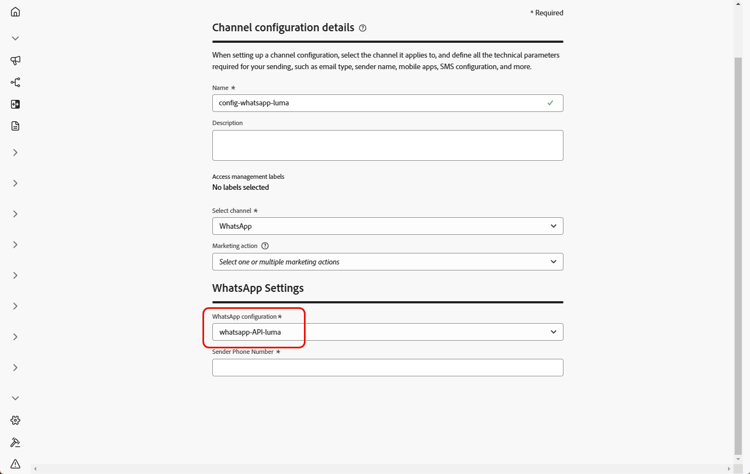This screenshot has width=750, height=474.
Task: Click the right arrow of horizontal scrollbar
Action: (729, 469)
